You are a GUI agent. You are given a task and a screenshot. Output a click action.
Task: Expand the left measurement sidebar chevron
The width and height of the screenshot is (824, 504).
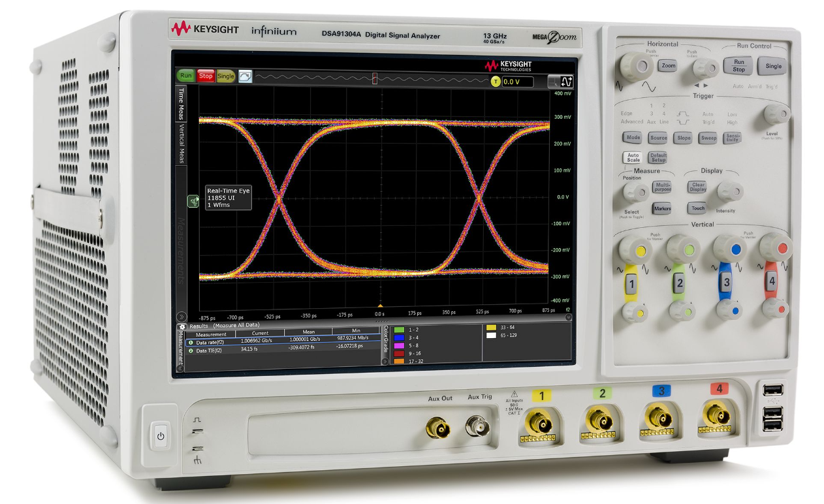[x=182, y=316]
